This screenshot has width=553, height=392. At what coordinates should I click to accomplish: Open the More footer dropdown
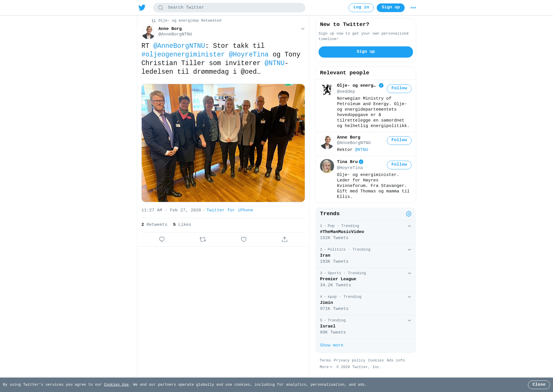pyautogui.click(x=326, y=367)
